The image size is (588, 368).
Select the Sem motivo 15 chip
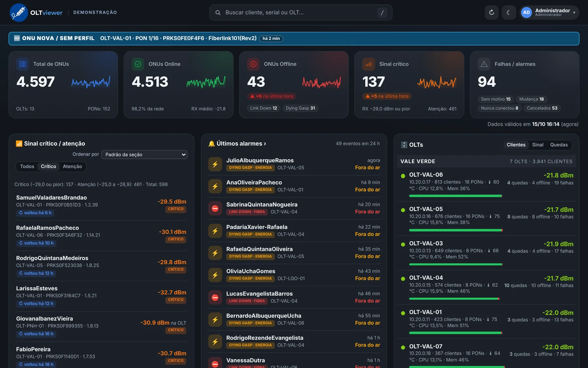(496, 99)
